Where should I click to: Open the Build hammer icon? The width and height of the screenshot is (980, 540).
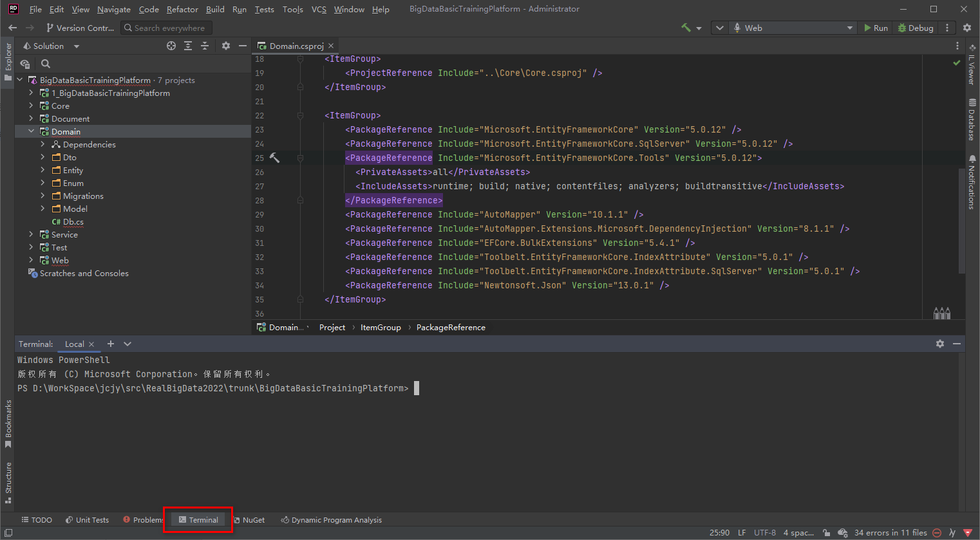pos(685,28)
